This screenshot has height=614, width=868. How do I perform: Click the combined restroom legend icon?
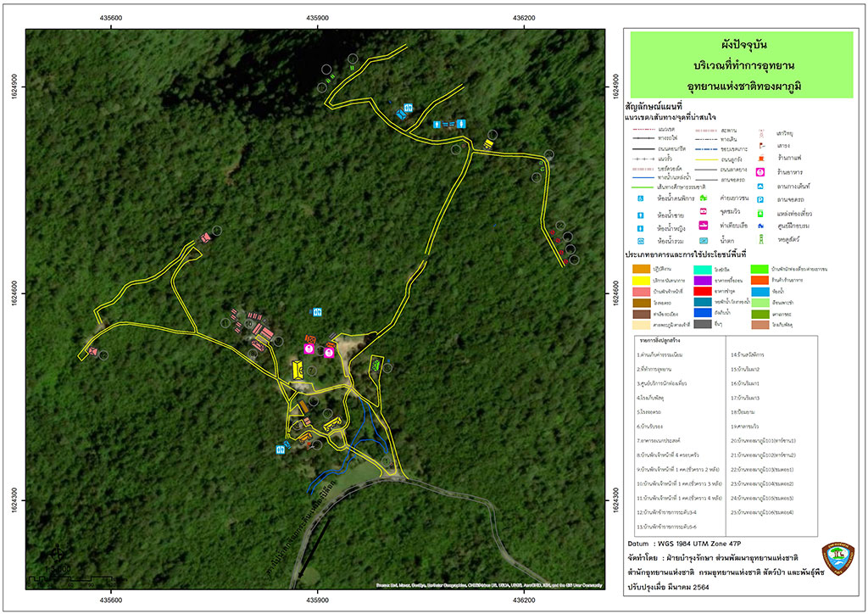click(x=641, y=242)
